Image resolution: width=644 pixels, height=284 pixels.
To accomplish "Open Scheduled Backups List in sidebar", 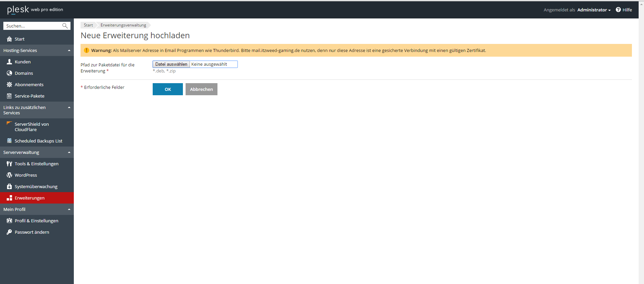I will click(38, 141).
